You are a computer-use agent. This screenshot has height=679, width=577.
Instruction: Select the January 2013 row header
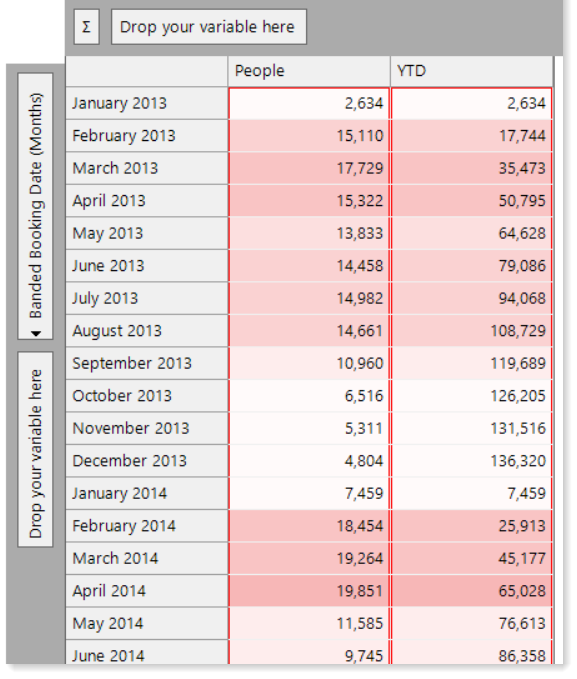[x=147, y=103]
